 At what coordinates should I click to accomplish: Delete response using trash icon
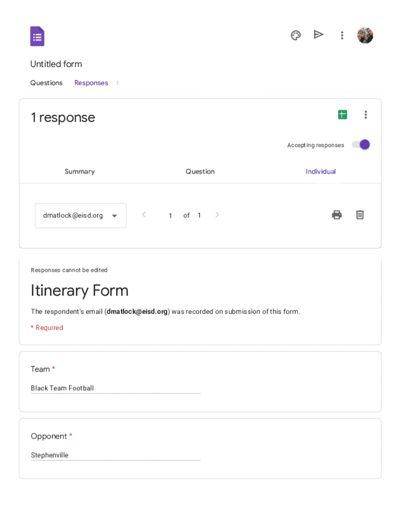click(x=360, y=215)
